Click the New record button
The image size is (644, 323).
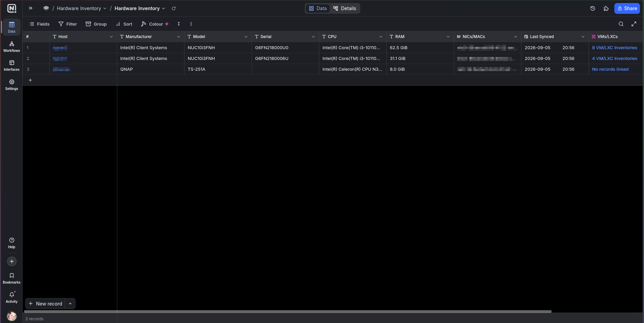[x=45, y=303]
